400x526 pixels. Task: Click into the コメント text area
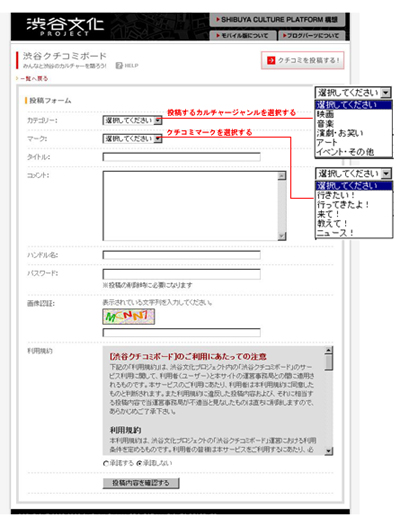pyautogui.click(x=191, y=206)
